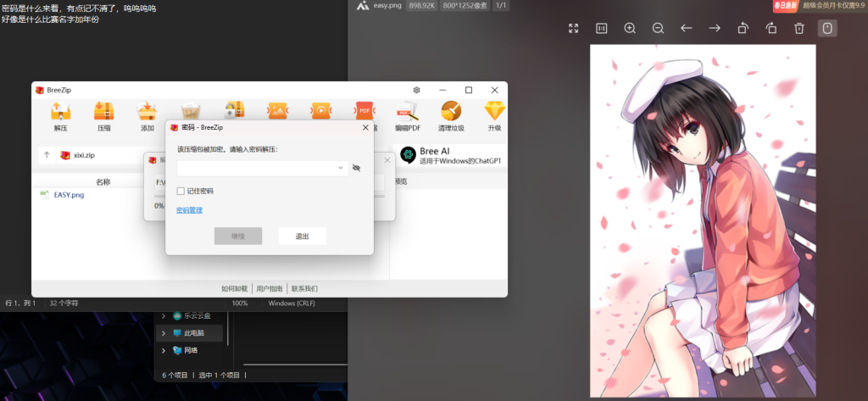Screen dimensions: 868x401
Task: Click 行 1, 列 1 in Notepad status bar
Action: coord(20,304)
